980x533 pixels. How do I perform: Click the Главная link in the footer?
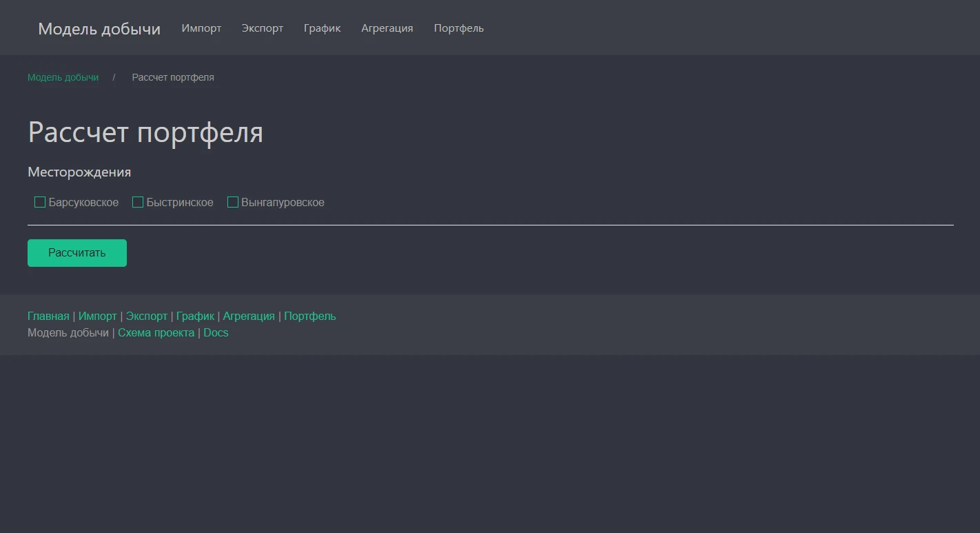click(x=48, y=316)
